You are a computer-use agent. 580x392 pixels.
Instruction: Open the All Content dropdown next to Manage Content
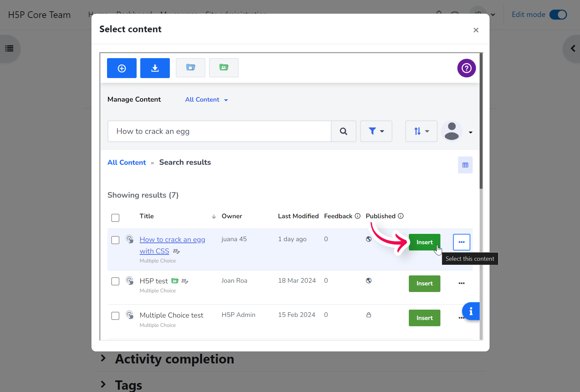point(206,99)
